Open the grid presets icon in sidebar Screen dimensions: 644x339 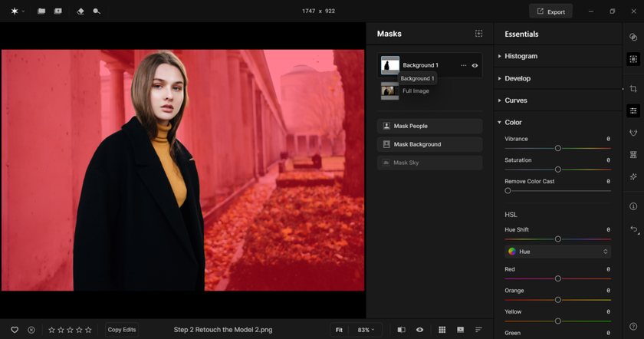coord(633,154)
